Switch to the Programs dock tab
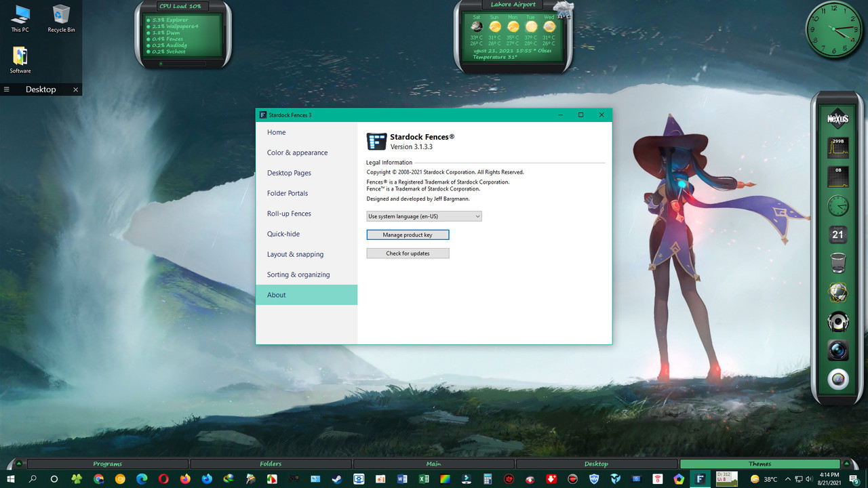The width and height of the screenshot is (868, 488). [x=108, y=464]
